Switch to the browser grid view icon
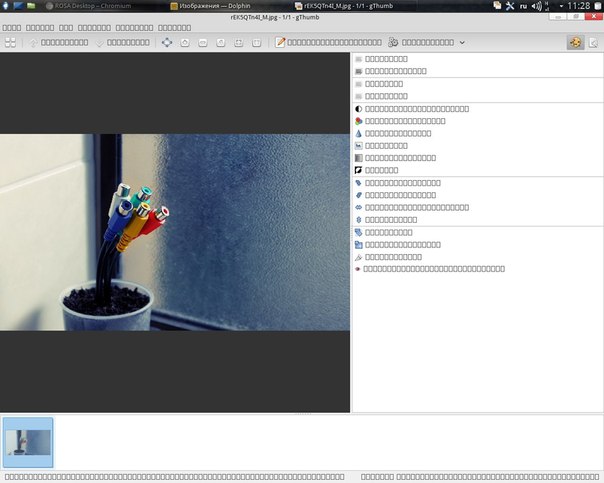The height and width of the screenshot is (483, 604). click(10, 42)
